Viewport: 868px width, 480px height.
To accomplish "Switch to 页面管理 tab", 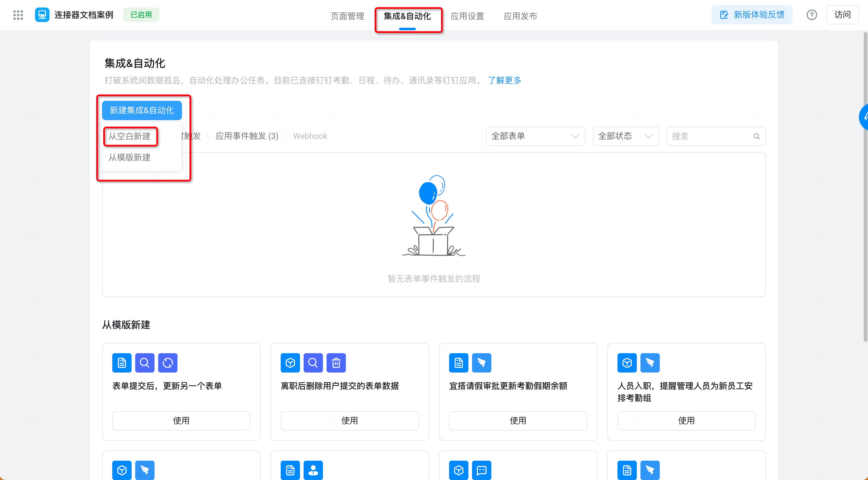I will coord(347,16).
